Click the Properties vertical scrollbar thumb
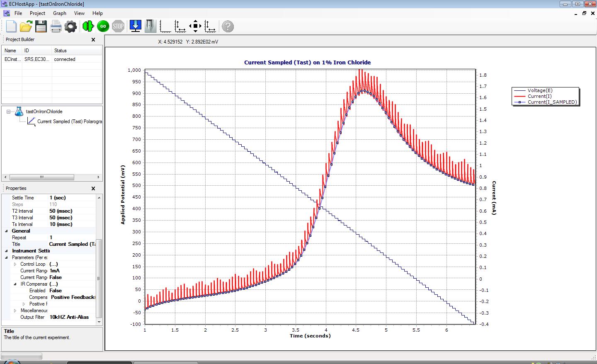This screenshot has width=597, height=364. pos(99,279)
